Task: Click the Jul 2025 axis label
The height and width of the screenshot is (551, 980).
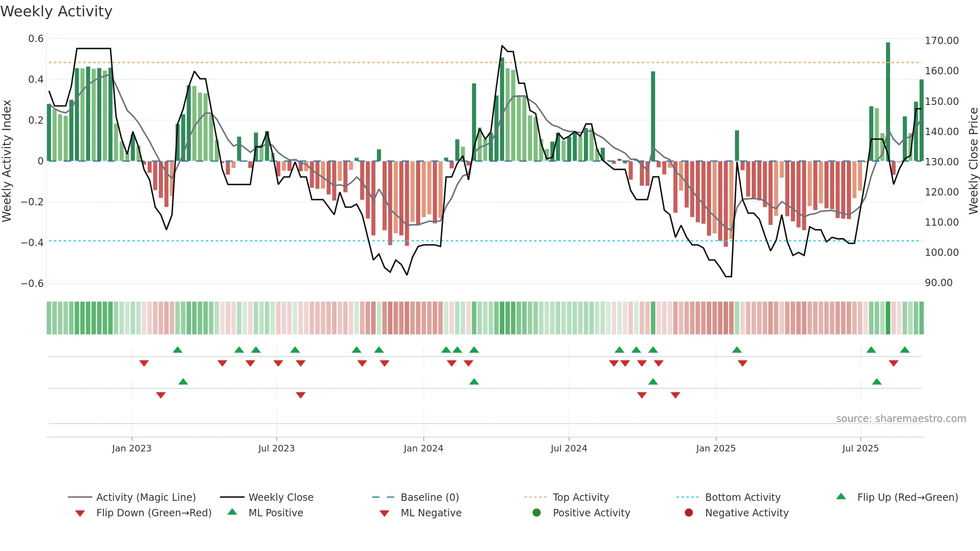Action: [860, 448]
